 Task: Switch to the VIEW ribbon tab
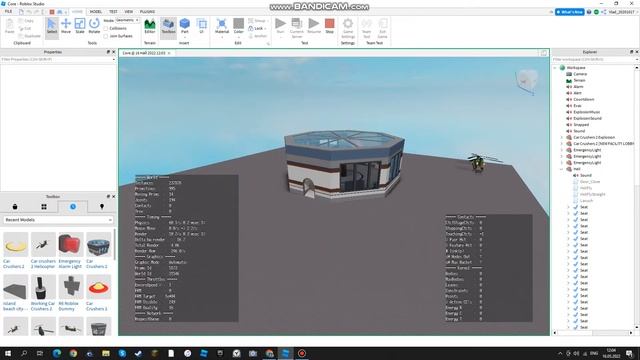tap(129, 11)
